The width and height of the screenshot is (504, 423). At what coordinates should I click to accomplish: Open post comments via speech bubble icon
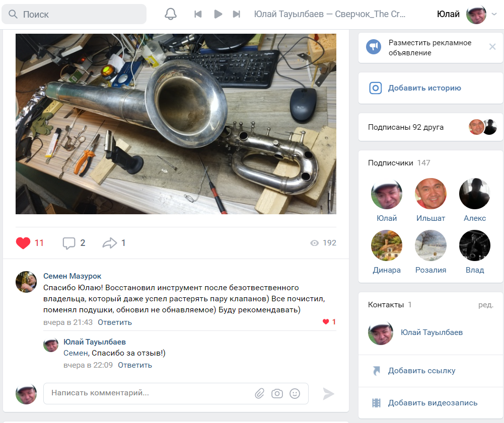pos(68,243)
